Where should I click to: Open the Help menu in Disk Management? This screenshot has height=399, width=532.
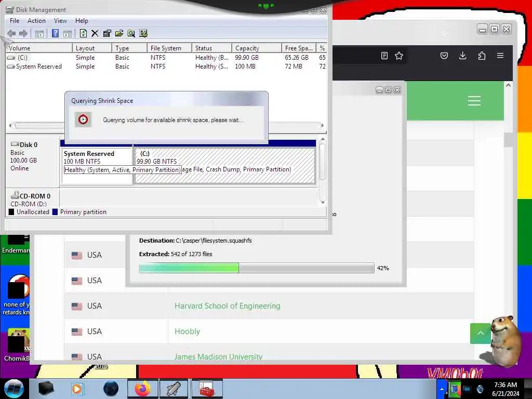[x=82, y=21]
